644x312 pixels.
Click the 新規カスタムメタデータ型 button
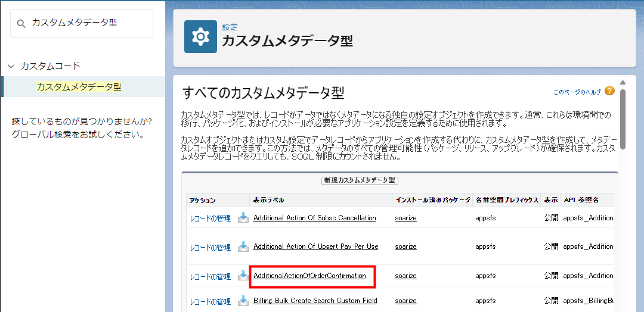[360, 180]
